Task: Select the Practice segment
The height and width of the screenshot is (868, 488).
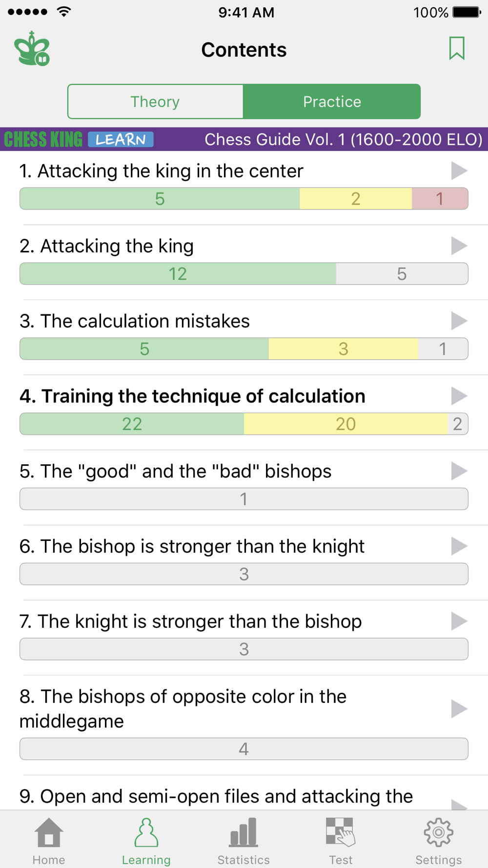Action: coord(332,102)
